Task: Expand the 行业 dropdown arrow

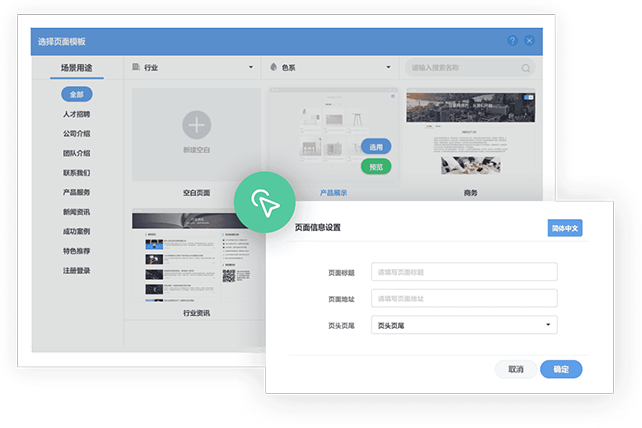Action: [x=250, y=69]
